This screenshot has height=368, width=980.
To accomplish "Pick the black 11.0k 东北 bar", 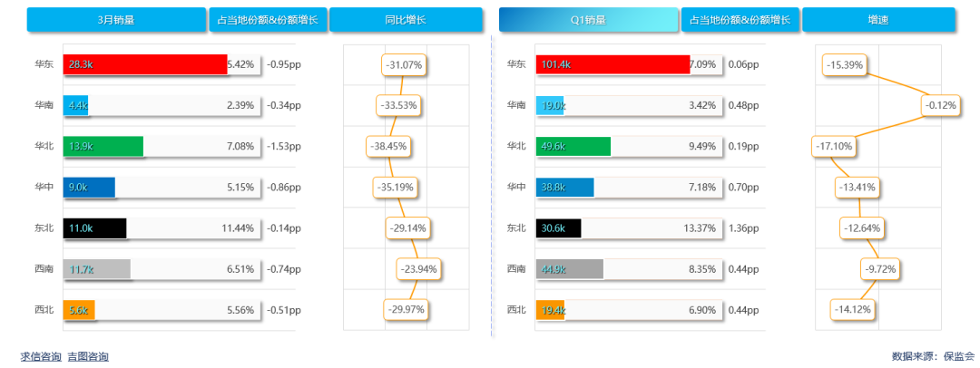I will 94,228.
